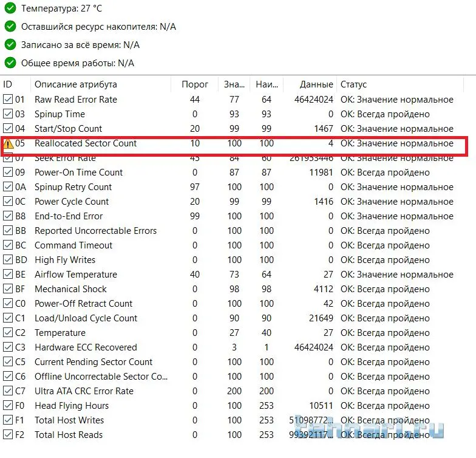Screen dimensions: 476x458
Task: Click status text on Reallocated Sector Count row
Action: click(x=397, y=143)
